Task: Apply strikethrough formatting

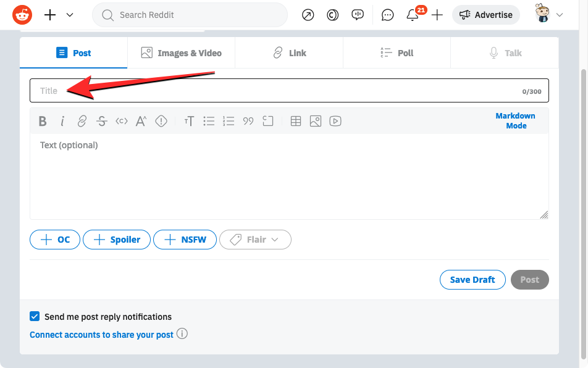Action: coord(102,121)
